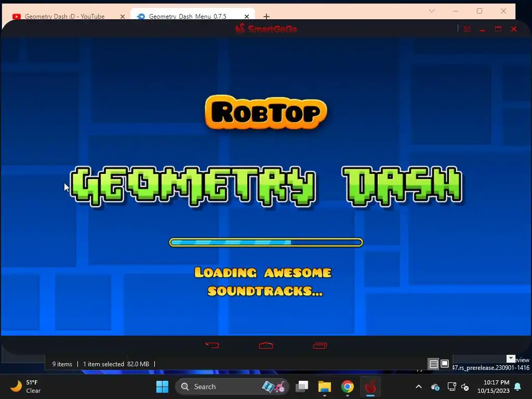This screenshot has height=399, width=532.
Task: Open SmartGaGa from the taskbar
Action: tap(370, 387)
